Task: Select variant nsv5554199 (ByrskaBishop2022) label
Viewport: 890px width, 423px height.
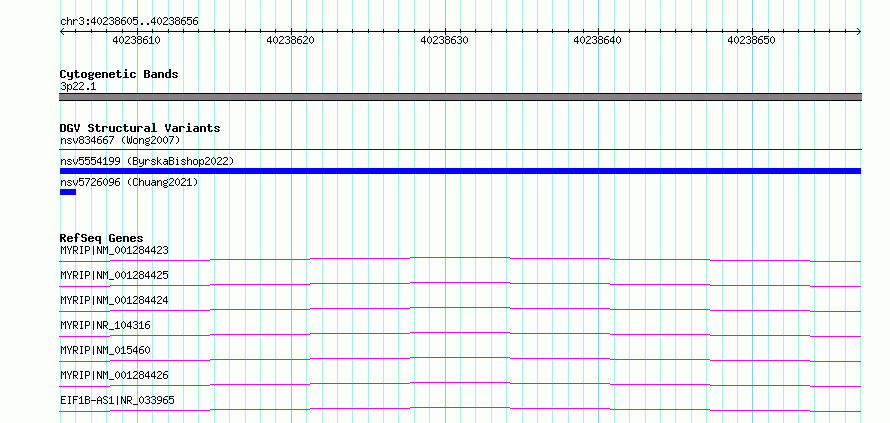Action: click(147, 161)
